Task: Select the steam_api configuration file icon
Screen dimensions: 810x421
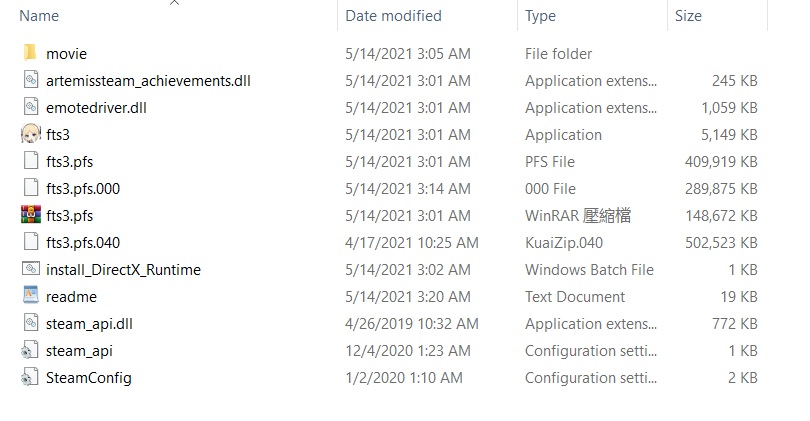Action: [x=30, y=351]
